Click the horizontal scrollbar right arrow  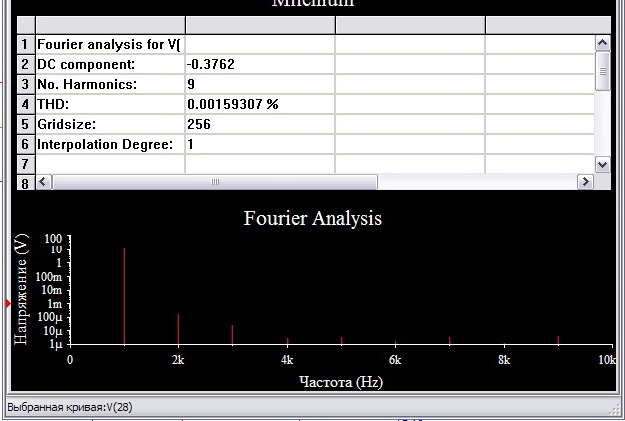click(585, 182)
